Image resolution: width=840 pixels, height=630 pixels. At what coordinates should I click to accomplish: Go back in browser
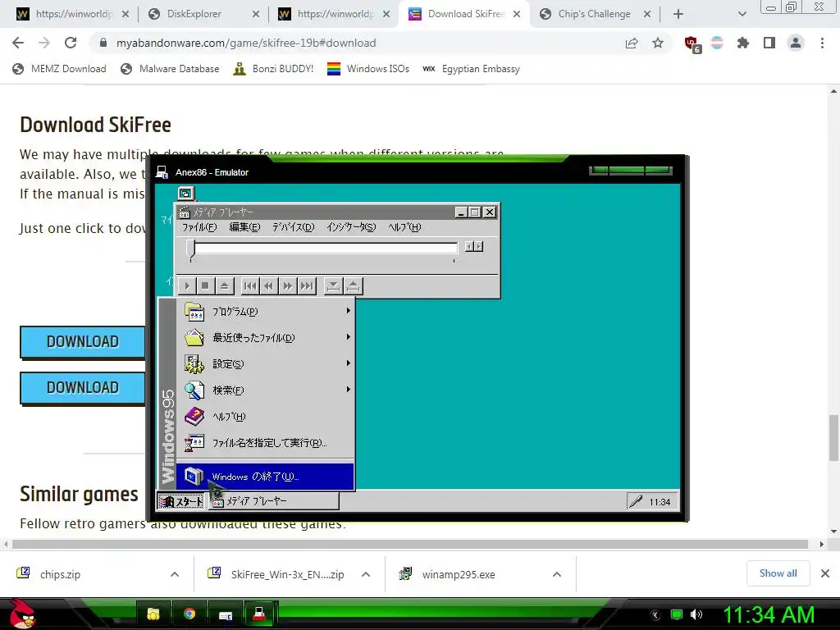pos(18,43)
